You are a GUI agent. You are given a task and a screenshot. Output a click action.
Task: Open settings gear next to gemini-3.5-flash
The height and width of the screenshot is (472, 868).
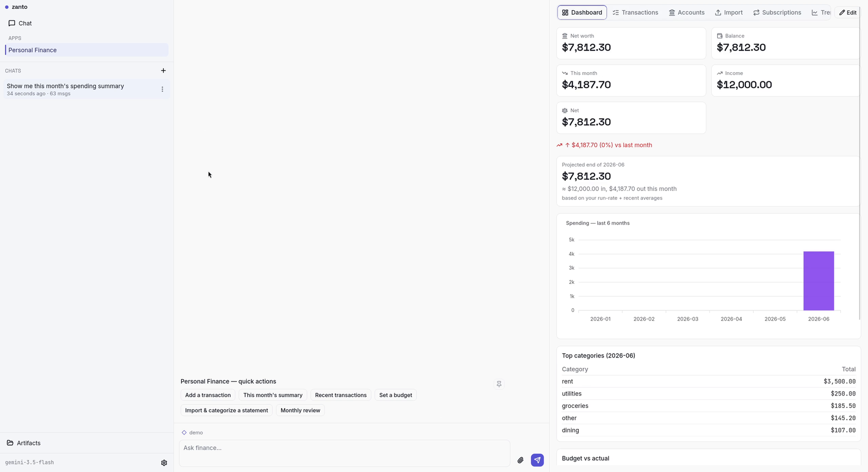click(164, 463)
